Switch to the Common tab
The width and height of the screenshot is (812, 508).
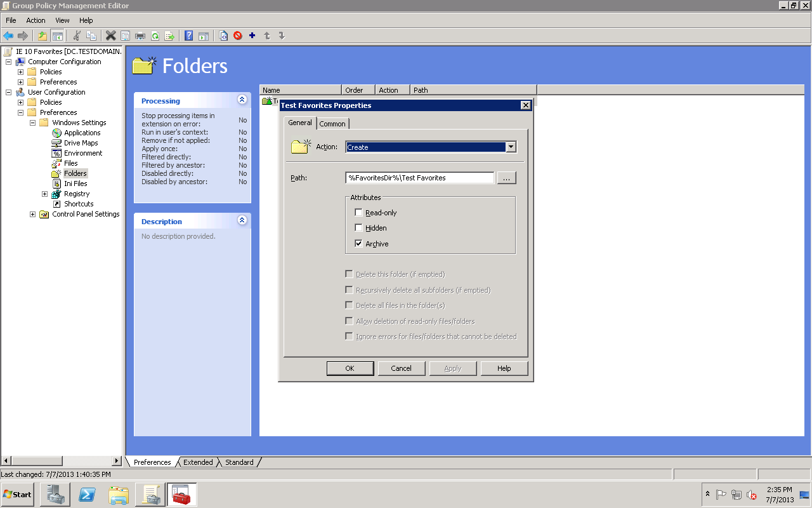tap(332, 123)
